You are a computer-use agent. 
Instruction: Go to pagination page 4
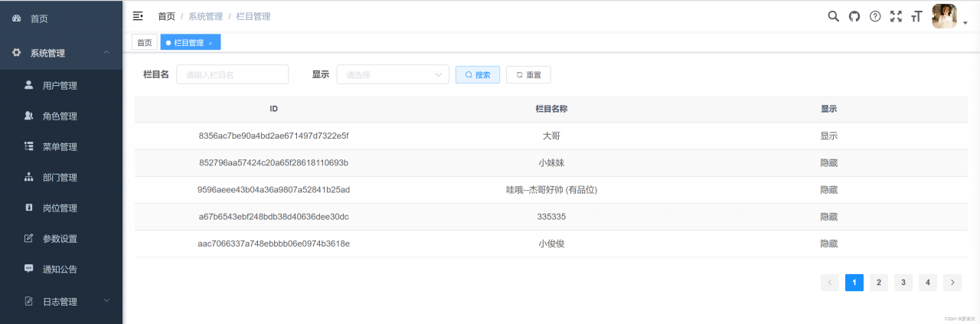pos(928,283)
